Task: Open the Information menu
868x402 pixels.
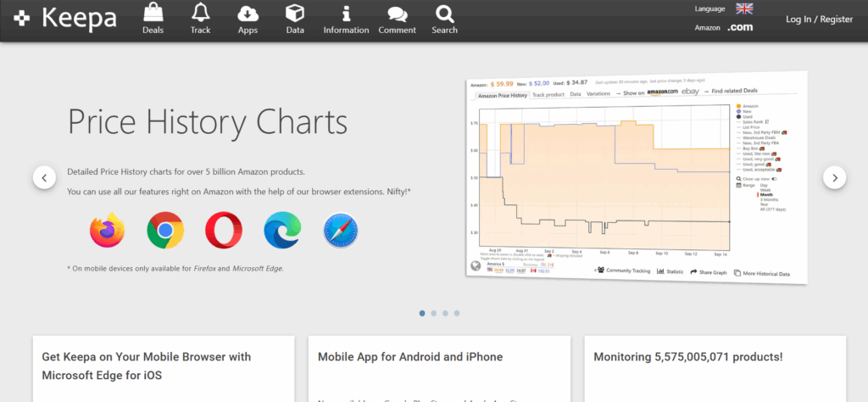Action: tap(346, 20)
